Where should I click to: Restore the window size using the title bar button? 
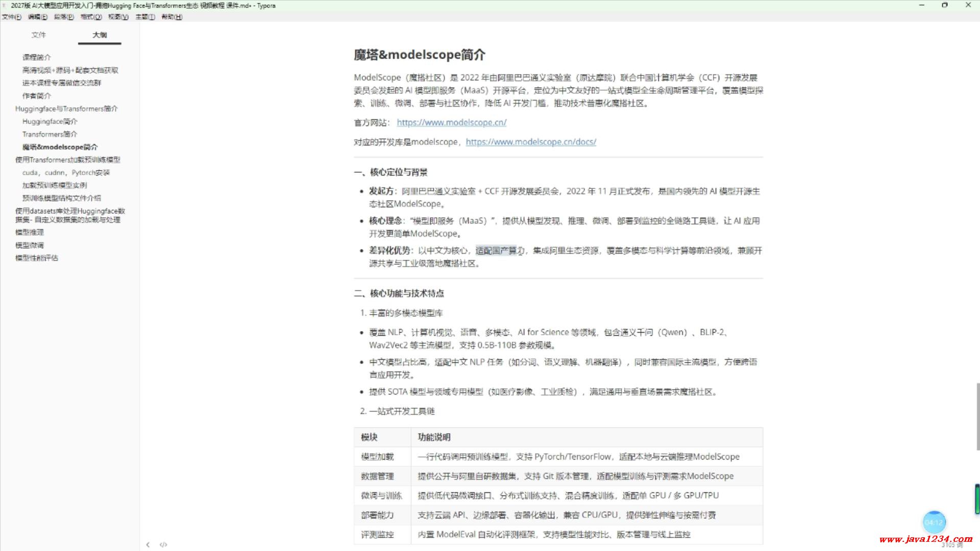click(944, 5)
